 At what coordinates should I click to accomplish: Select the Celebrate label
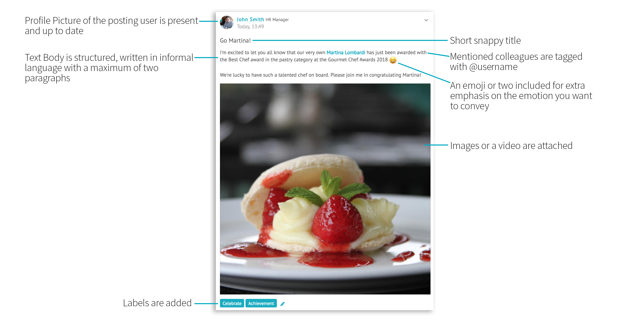pyautogui.click(x=232, y=303)
